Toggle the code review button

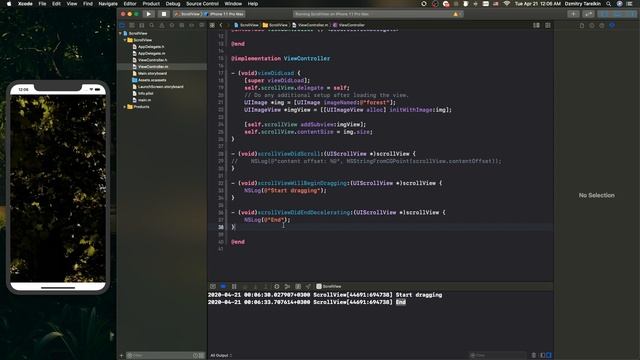coord(588,14)
